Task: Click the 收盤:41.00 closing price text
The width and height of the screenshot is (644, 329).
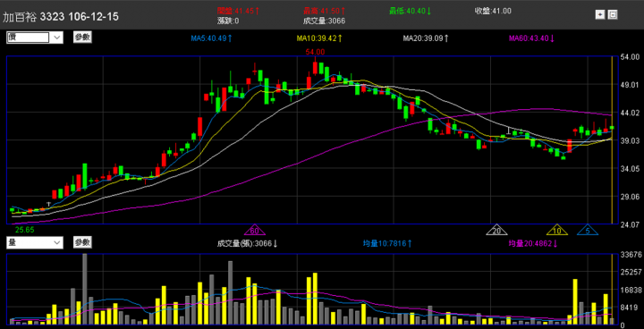Action: tap(493, 11)
